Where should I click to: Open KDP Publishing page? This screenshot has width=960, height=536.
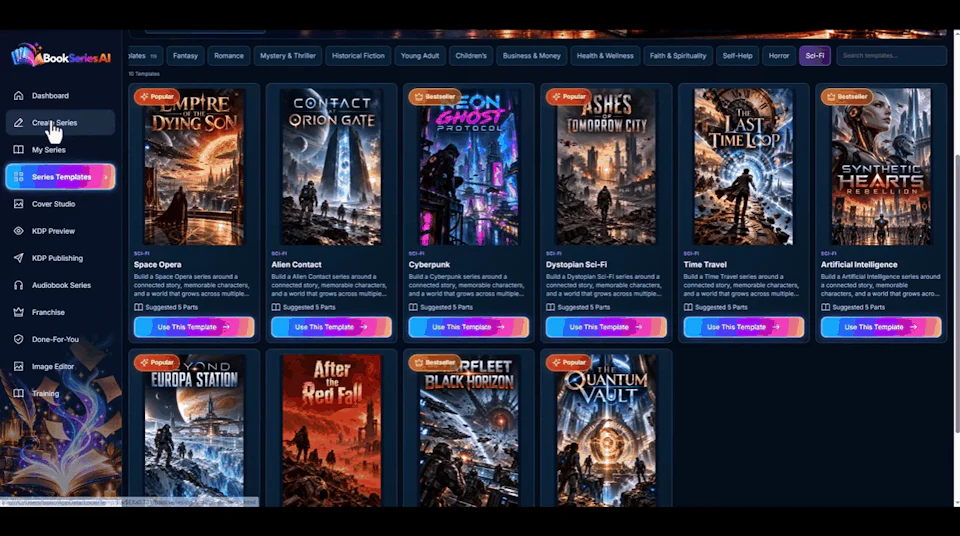(60, 258)
